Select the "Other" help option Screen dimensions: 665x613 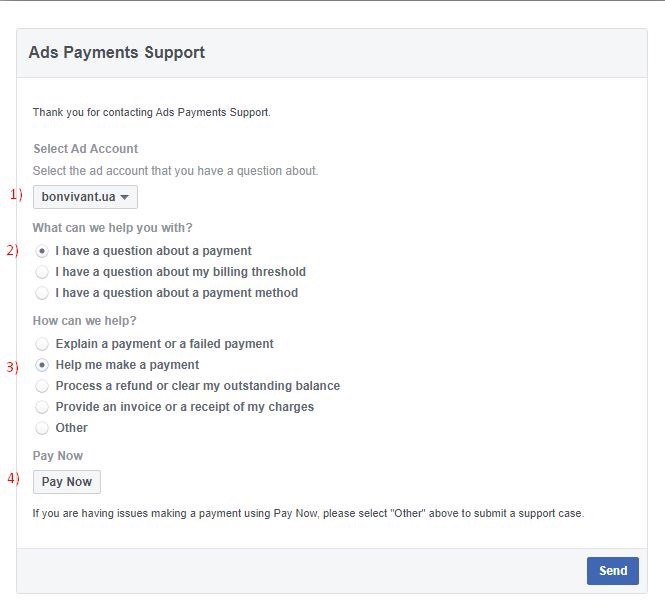coord(42,428)
